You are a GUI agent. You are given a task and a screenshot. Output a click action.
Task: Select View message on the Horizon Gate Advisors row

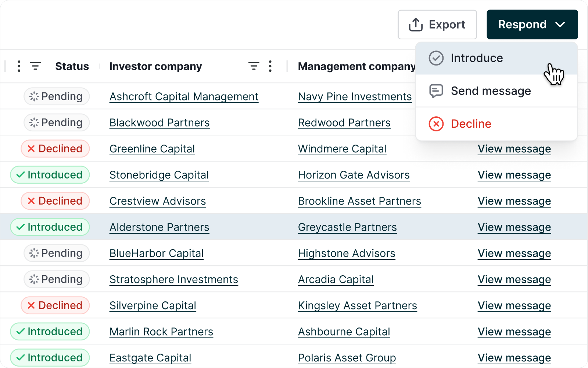514,175
